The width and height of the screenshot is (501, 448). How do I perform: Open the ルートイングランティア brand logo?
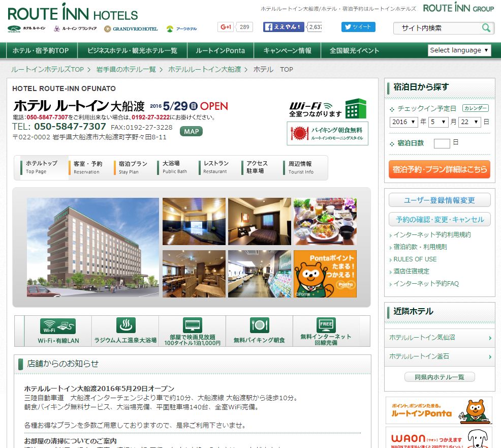[75, 29]
